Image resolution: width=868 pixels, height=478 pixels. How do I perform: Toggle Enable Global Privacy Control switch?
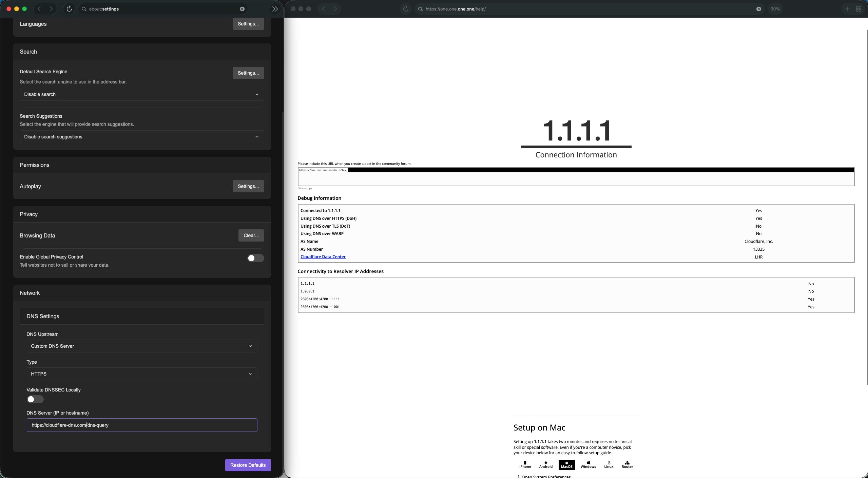coord(255,258)
